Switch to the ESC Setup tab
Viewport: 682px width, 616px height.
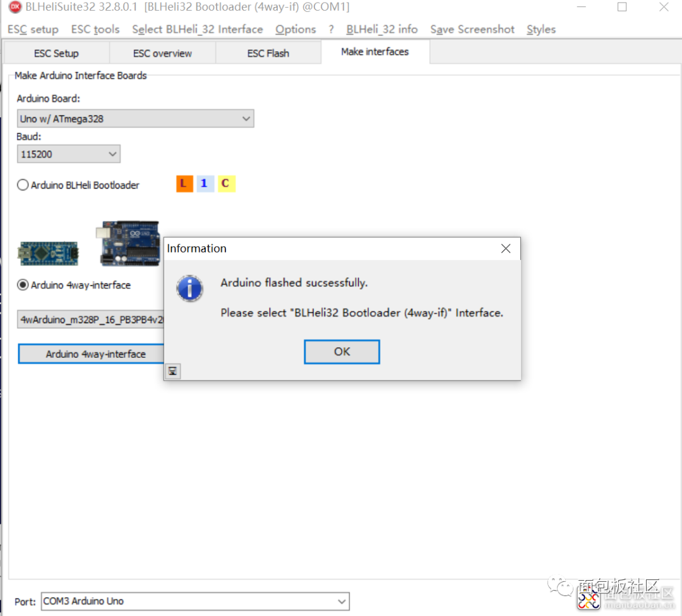56,54
